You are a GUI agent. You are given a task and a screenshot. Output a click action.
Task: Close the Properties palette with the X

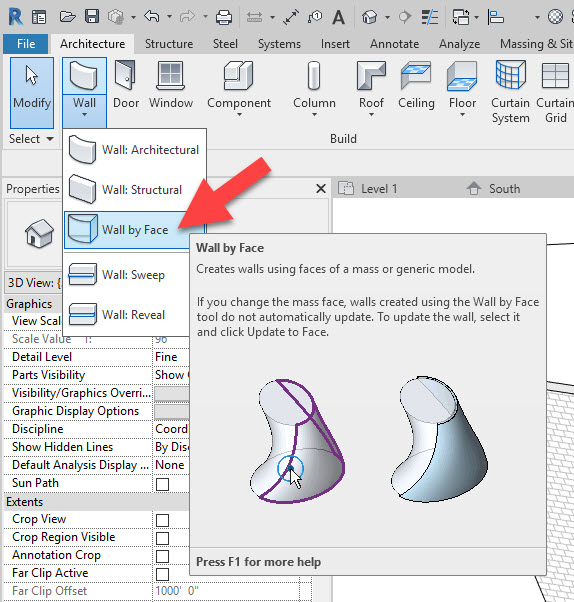tap(321, 189)
